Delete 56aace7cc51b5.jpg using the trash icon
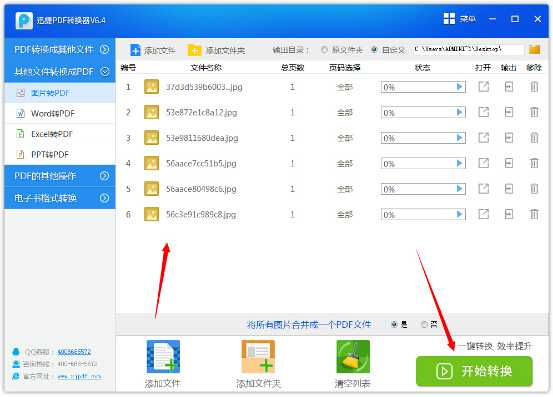Viewport: 553px width, 397px height. click(x=534, y=163)
